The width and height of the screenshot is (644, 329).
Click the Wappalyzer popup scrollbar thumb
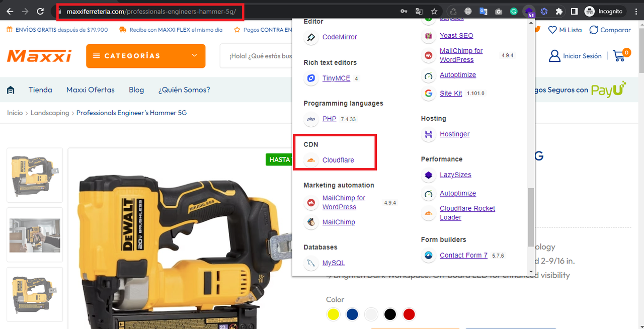coord(530,217)
